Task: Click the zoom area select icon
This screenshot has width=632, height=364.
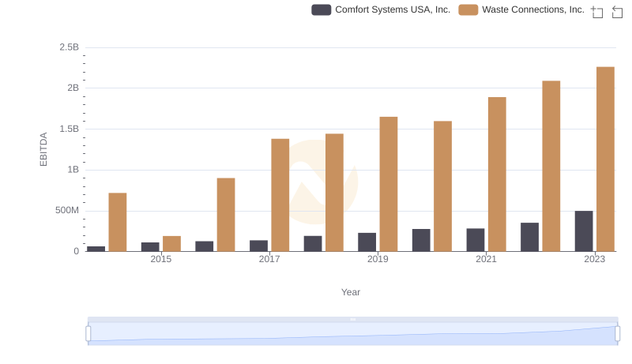Action: click(597, 12)
